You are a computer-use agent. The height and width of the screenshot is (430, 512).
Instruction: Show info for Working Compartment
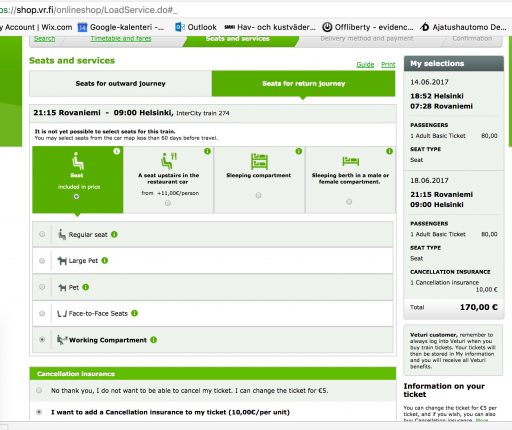pos(154,340)
